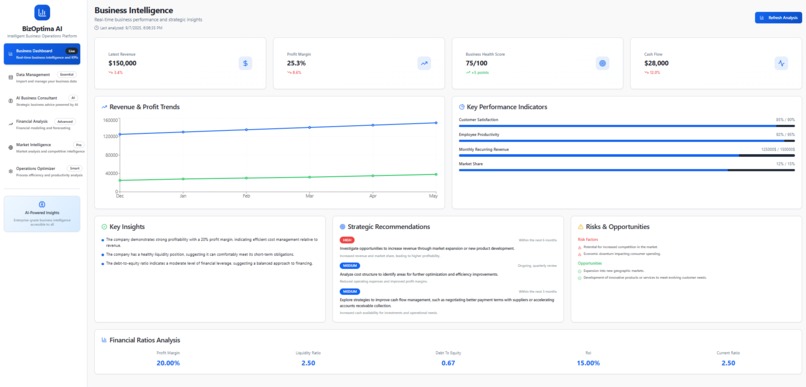Viewport: 806px width, 387px height.
Task: Click the MEDIUM badge above cost structure recommendation
Action: [350, 266]
